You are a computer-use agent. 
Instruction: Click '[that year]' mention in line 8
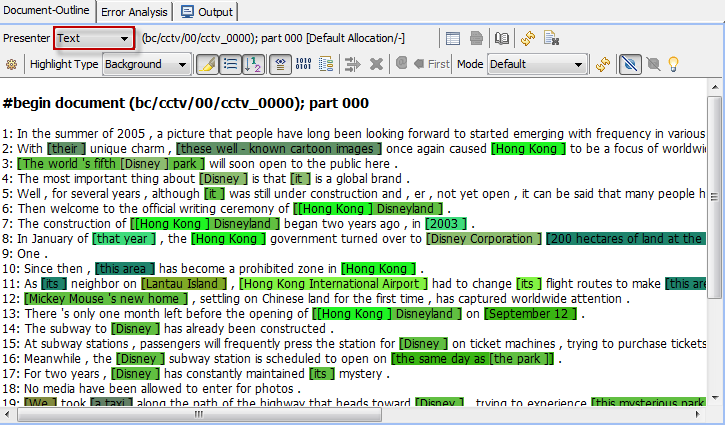(x=124, y=239)
